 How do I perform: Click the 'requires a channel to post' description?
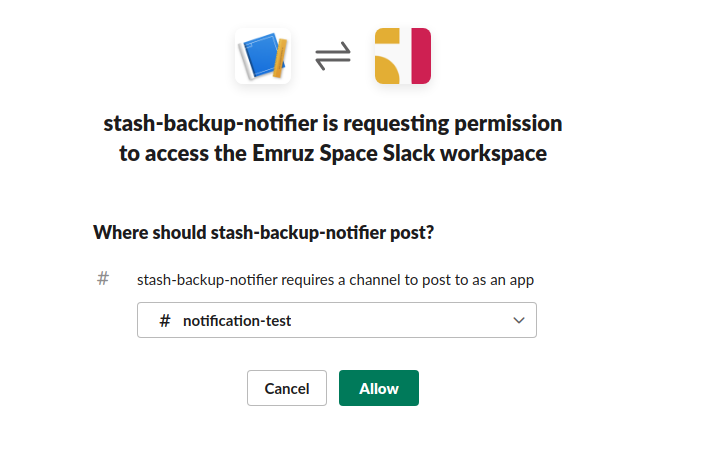click(x=342, y=279)
